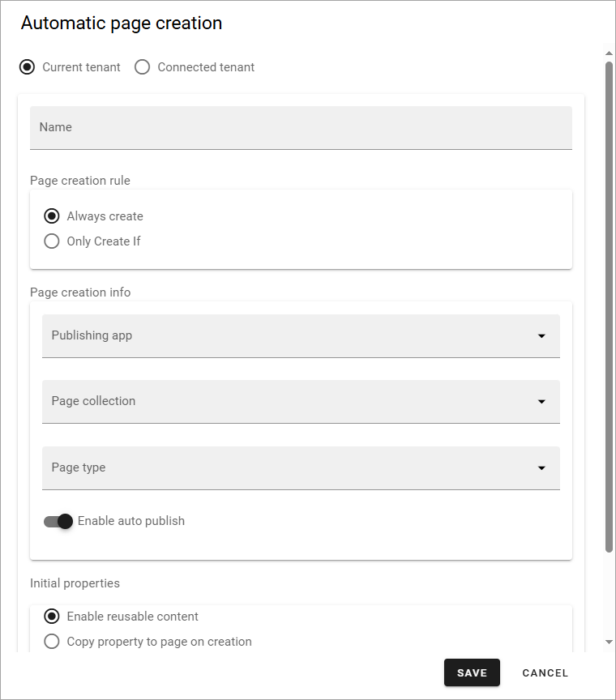Open the Publishing app combo box

pos(301,336)
